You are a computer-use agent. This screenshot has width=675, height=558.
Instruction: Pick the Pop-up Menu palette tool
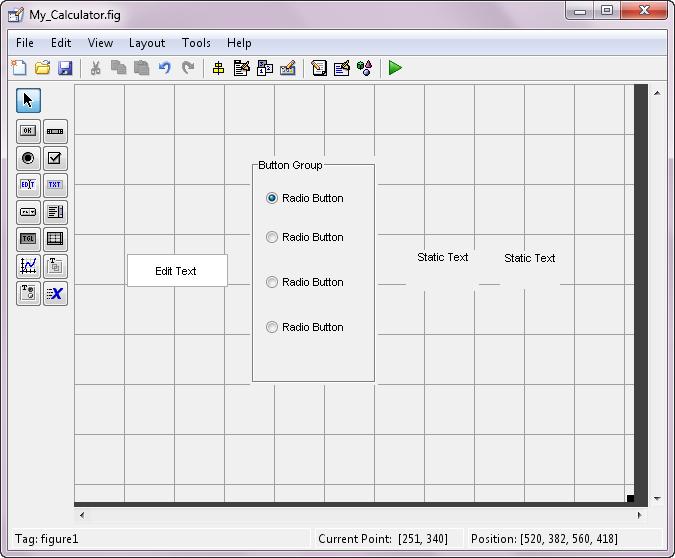point(28,212)
